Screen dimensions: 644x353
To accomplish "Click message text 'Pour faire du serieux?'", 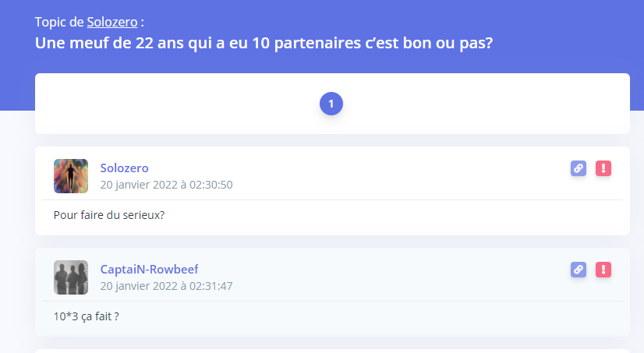I will (109, 215).
